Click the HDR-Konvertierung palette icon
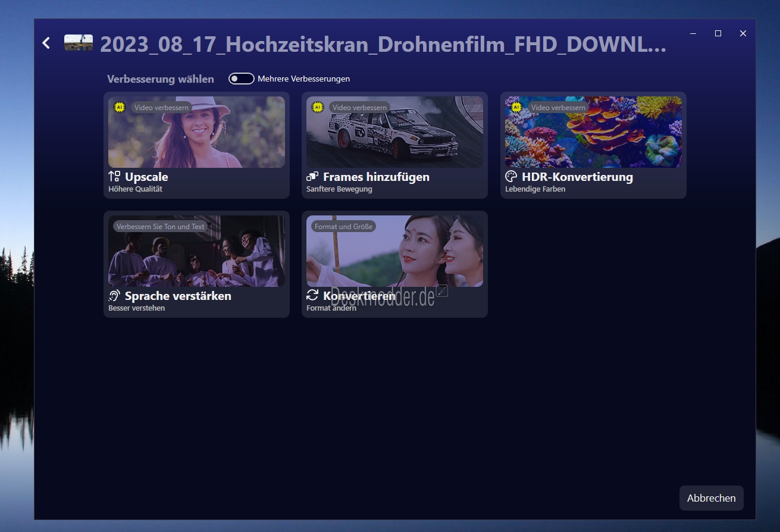 pyautogui.click(x=511, y=177)
